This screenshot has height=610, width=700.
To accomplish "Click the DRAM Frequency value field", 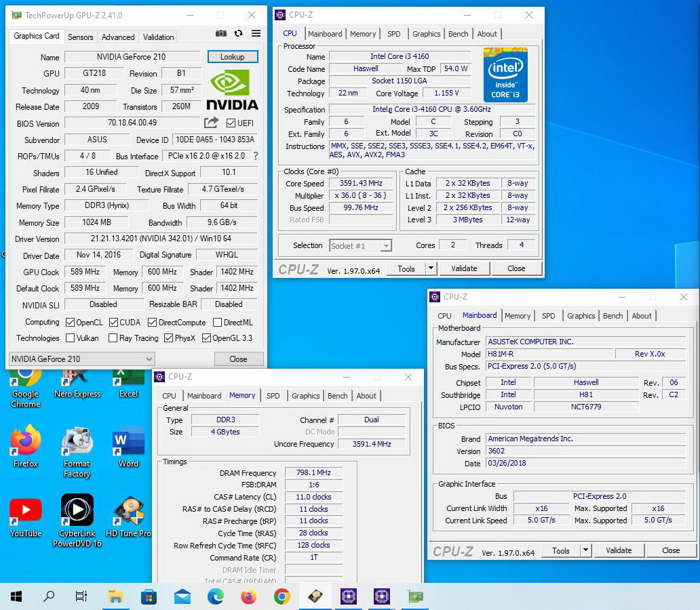I will click(x=313, y=472).
